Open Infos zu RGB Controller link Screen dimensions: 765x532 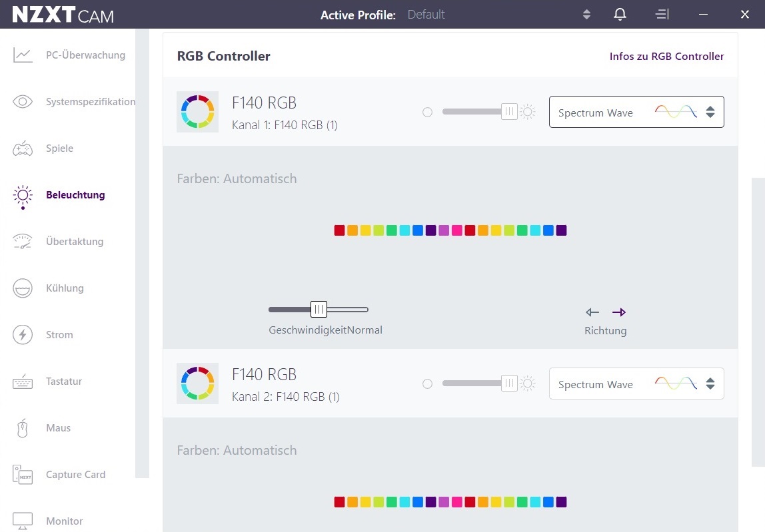(666, 56)
